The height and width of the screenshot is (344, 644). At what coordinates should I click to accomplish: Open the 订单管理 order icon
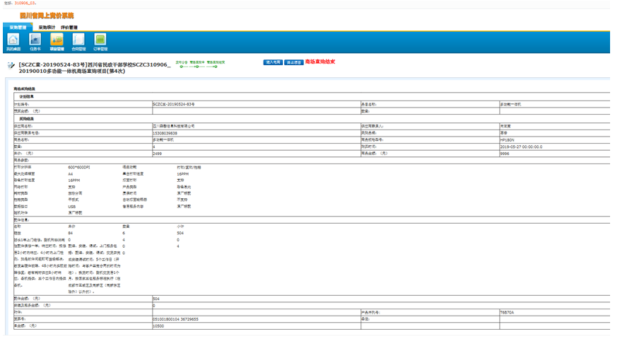pyautogui.click(x=100, y=42)
